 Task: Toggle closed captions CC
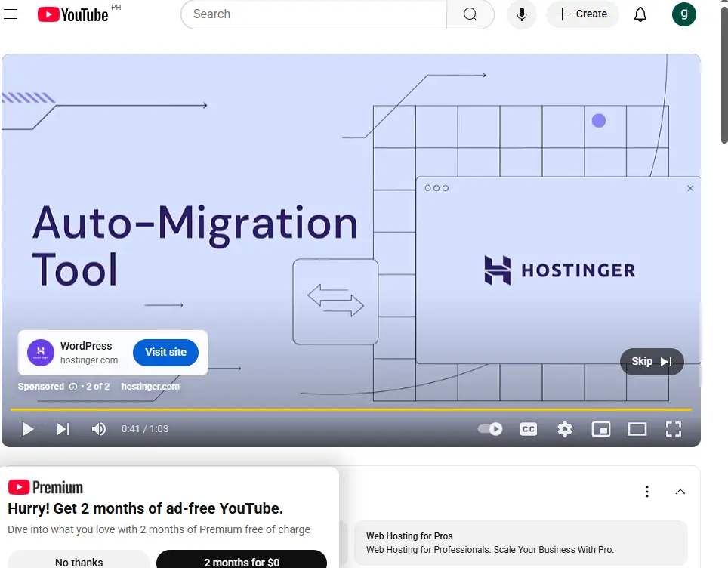click(x=529, y=429)
